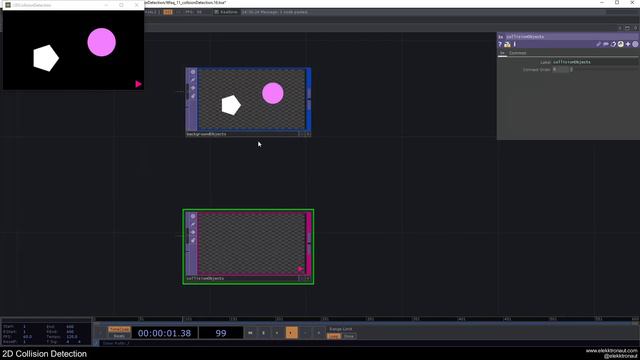Toggle bypass flag on backgroundObjects node
This screenshot has height=360, width=640.
click(193, 88)
